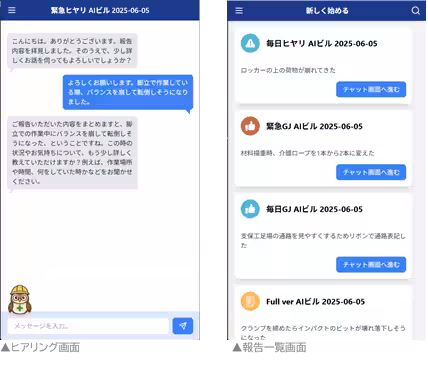Viewport: 428px width, 384px height.
Task: Focus the メッセージを入力 message input field
Action: (x=88, y=326)
